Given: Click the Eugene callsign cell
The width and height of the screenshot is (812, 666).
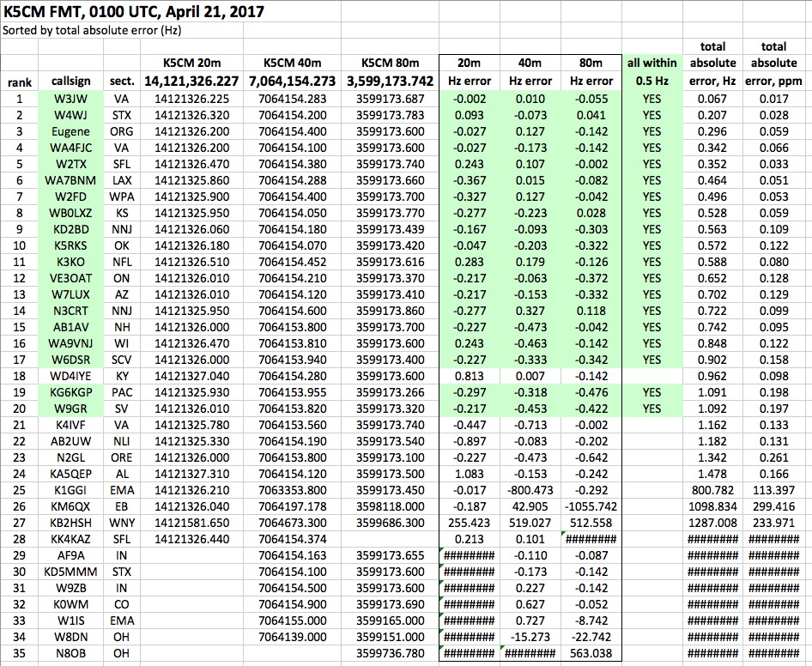Looking at the screenshot, I should pos(71,131).
